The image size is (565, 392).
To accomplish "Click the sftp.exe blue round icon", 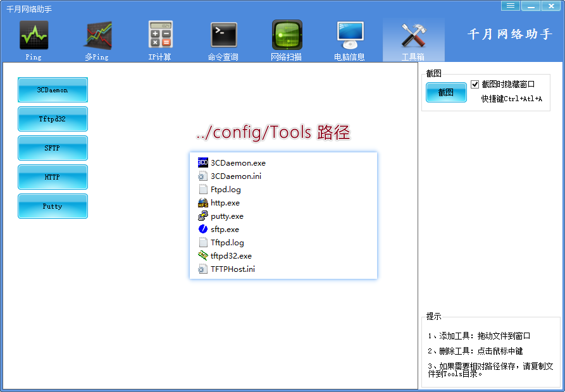I will [203, 229].
